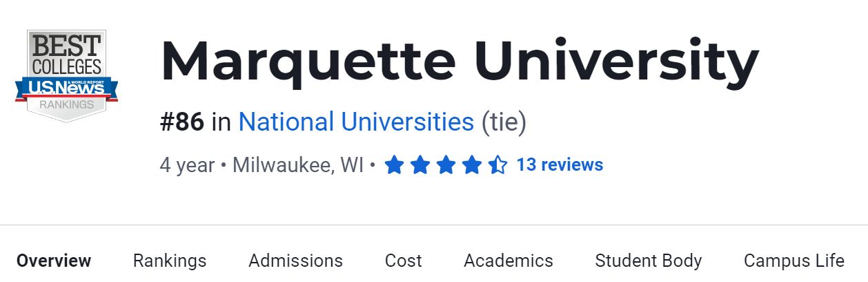
Task: Click the Marquette University heading
Action: (x=460, y=62)
